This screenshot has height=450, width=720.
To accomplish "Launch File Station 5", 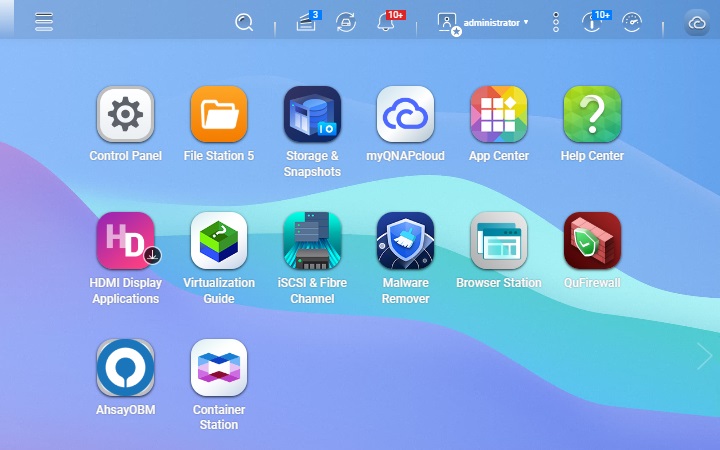I will tap(218, 115).
